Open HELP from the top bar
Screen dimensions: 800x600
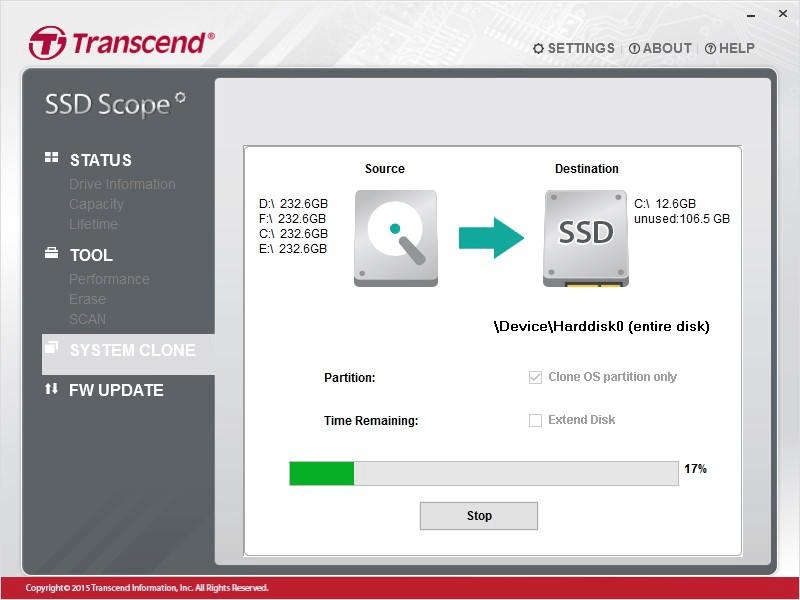click(x=730, y=48)
